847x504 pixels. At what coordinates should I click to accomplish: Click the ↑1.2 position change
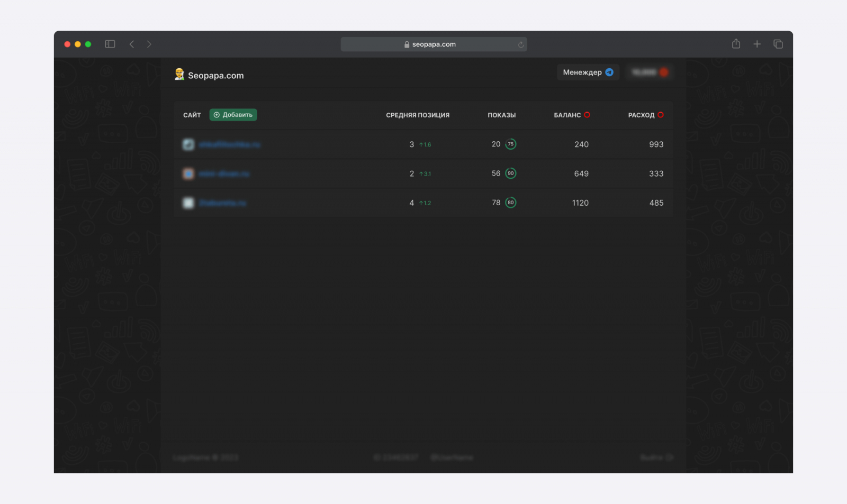pos(425,203)
